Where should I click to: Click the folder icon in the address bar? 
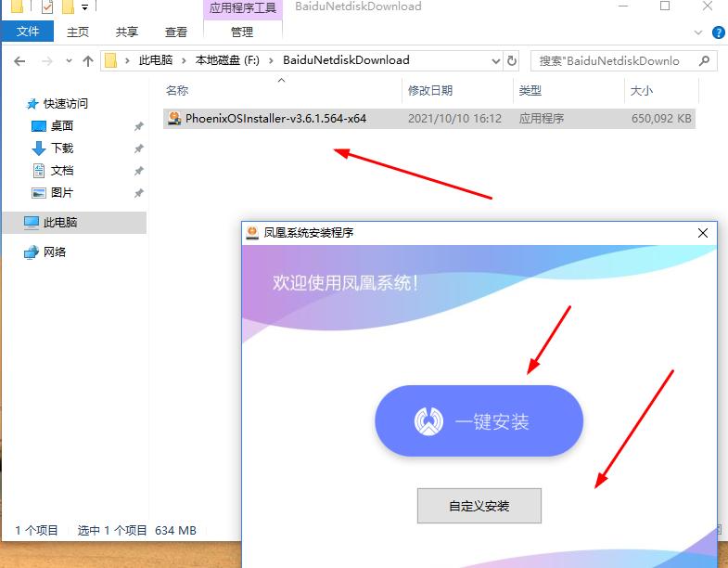coord(110,60)
